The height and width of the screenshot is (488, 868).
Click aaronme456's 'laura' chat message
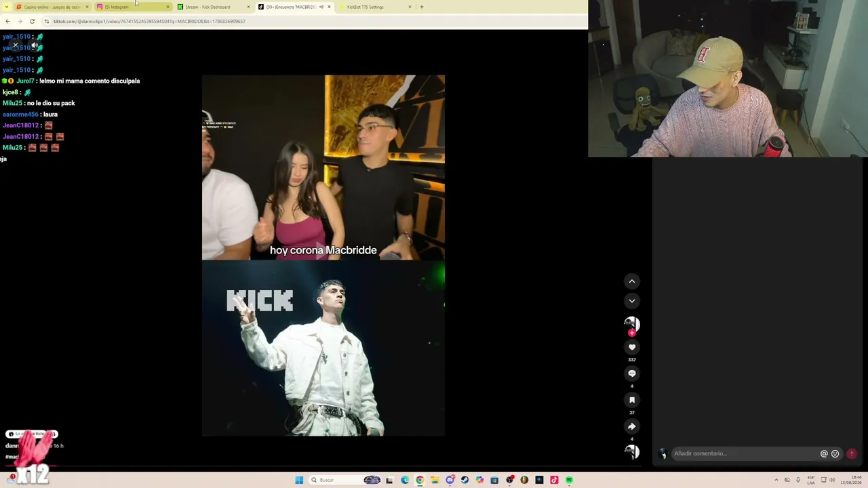coord(30,115)
